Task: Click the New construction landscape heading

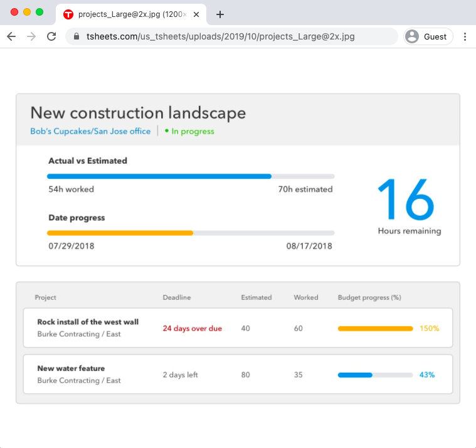Action: coord(138,113)
